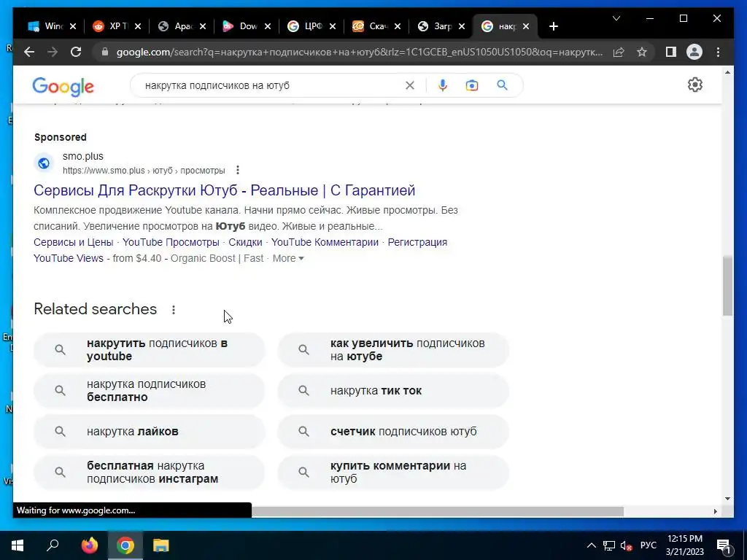This screenshot has width=747, height=560.
Task: Close the ЦРФ tab
Action: click(333, 27)
